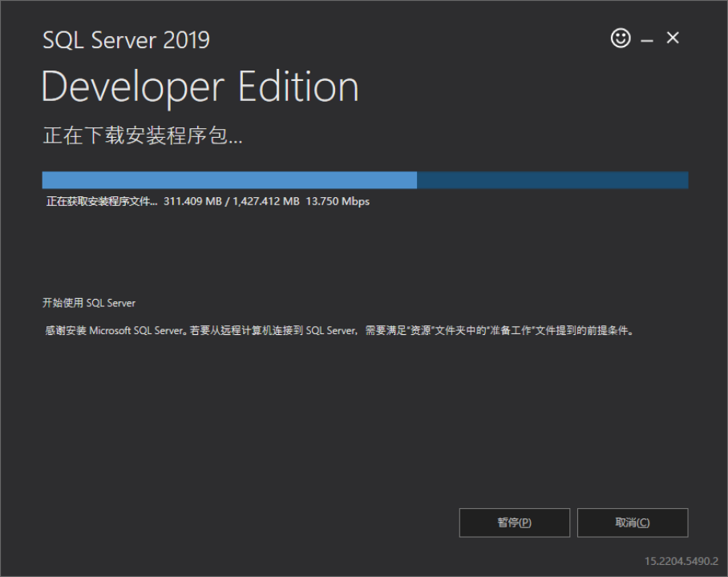Click the '开始使用 SQL Server' text
728x577 pixels.
click(x=89, y=303)
